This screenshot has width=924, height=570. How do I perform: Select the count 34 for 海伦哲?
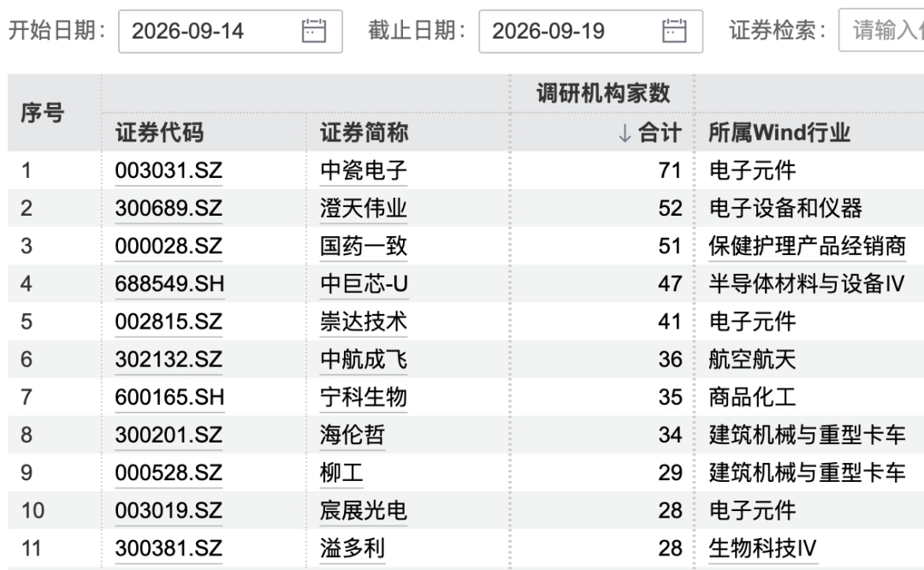670,435
